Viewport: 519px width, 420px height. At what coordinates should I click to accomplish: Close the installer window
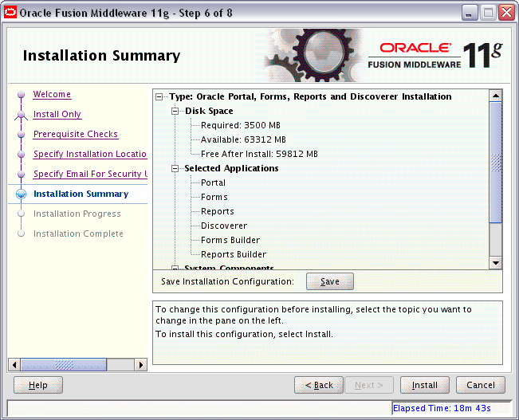(x=507, y=13)
